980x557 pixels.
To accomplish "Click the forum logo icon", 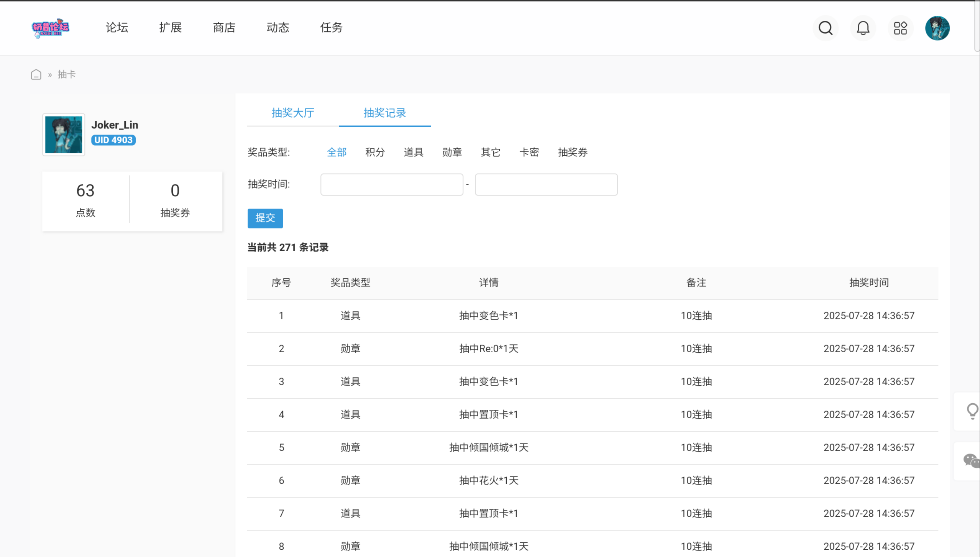I will coord(50,28).
